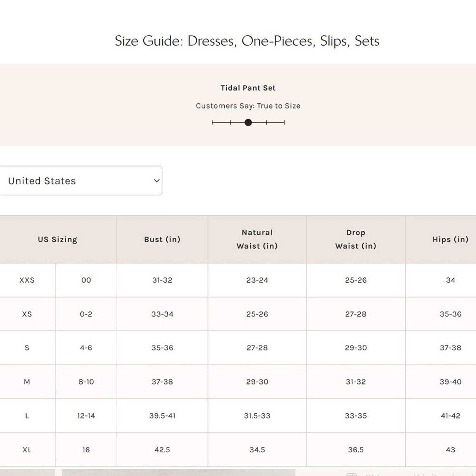
Task: Click the XL size row label
Action: [x=27, y=450]
